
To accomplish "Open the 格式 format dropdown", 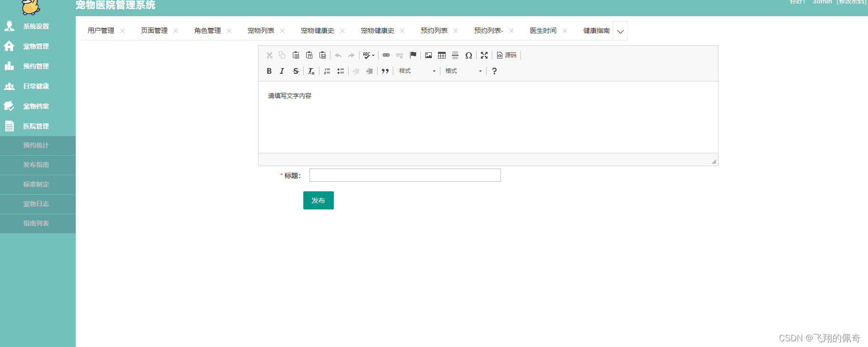I will point(463,71).
